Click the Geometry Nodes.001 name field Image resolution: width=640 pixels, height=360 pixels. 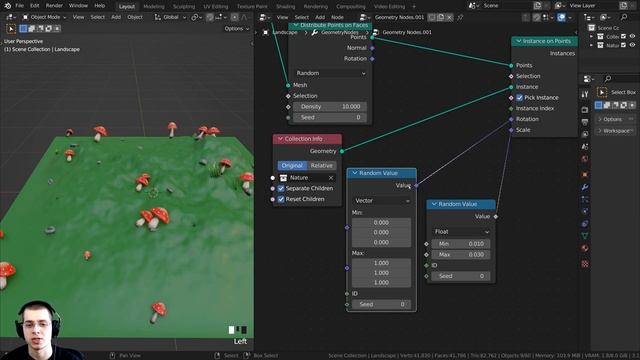click(399, 17)
